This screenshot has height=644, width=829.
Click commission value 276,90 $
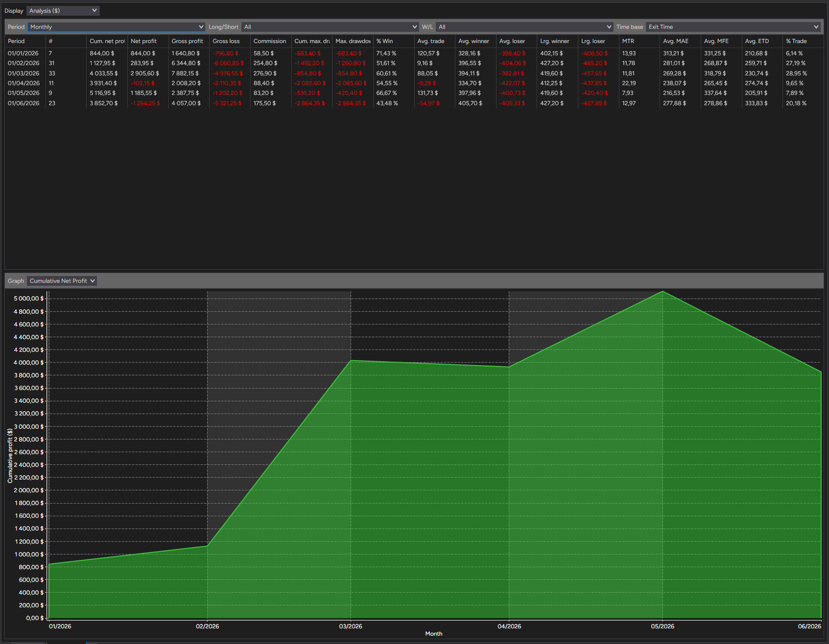tap(265, 73)
